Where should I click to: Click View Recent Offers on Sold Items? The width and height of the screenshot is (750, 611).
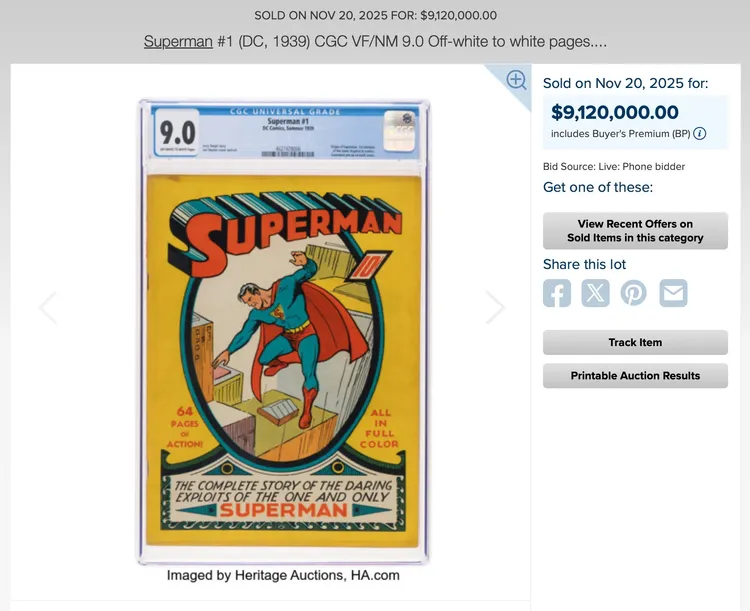635,231
